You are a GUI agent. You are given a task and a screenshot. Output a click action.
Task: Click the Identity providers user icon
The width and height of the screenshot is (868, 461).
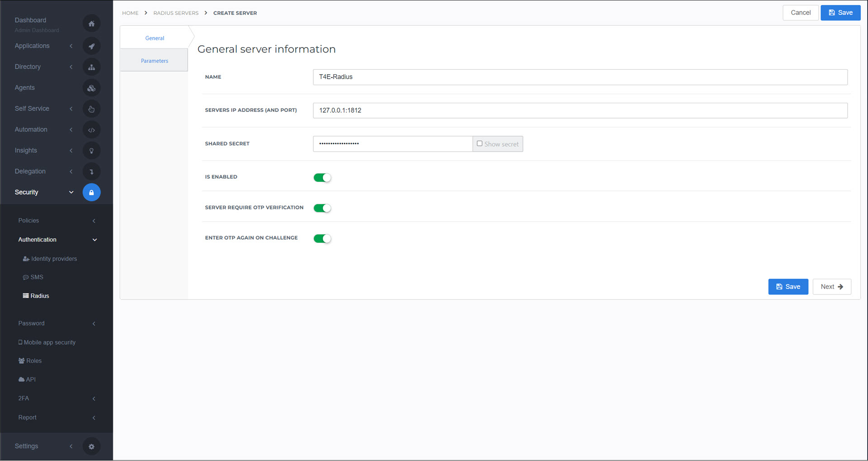click(26, 259)
